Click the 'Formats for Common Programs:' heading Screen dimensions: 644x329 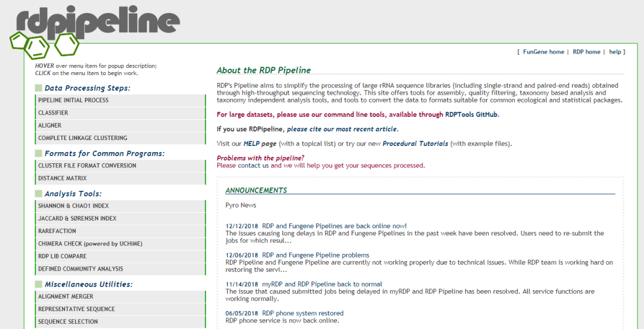[105, 154]
